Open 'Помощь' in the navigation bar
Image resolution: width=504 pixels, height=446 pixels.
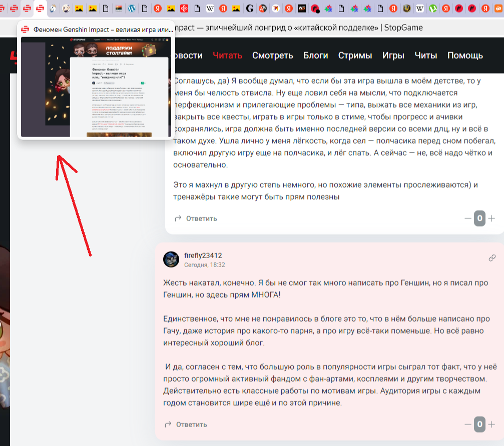(465, 55)
